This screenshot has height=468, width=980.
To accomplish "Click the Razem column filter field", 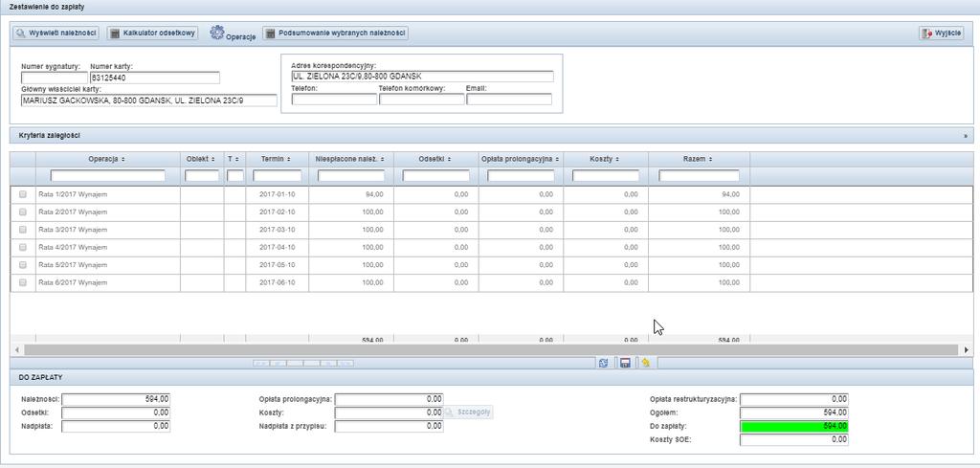I will point(699,175).
